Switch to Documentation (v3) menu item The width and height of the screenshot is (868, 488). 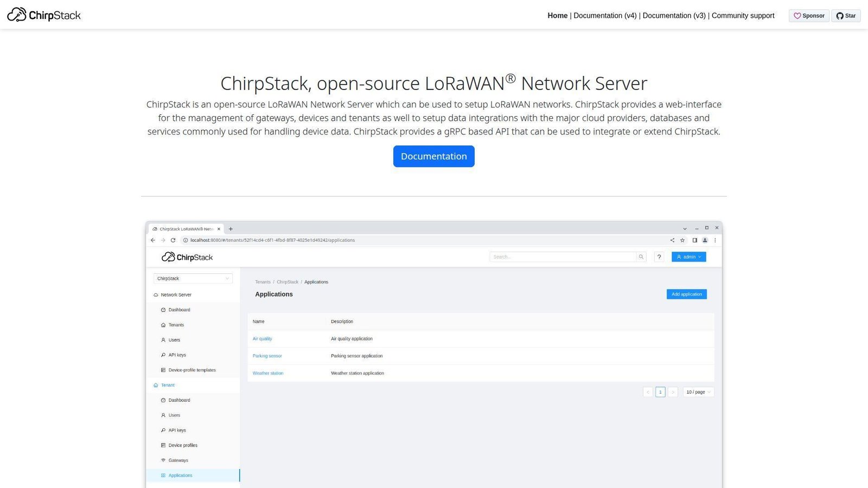(674, 16)
